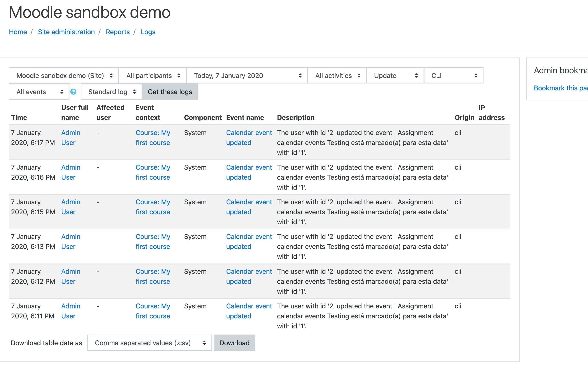The width and height of the screenshot is (588, 369).
Task: Click the Time column header
Action: tap(19, 118)
